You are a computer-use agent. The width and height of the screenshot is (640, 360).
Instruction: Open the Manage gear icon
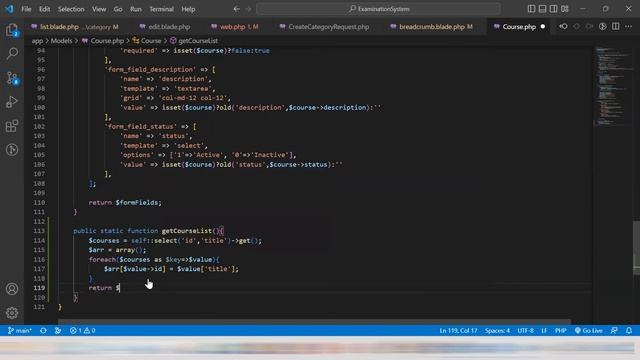[12, 313]
